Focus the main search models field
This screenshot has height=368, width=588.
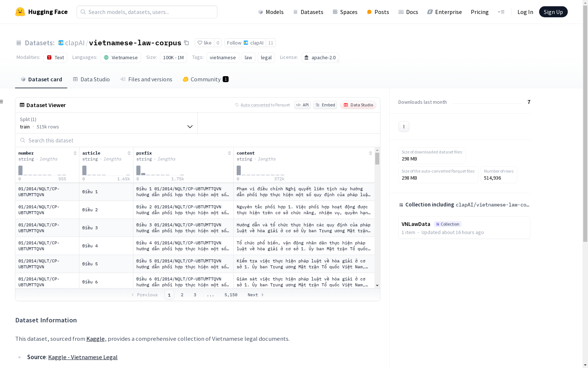click(x=147, y=12)
